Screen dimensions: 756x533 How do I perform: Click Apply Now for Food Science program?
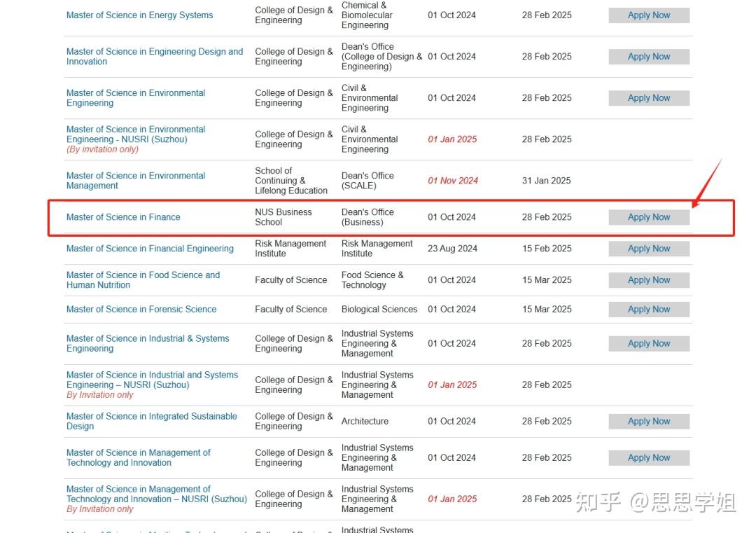[648, 279]
